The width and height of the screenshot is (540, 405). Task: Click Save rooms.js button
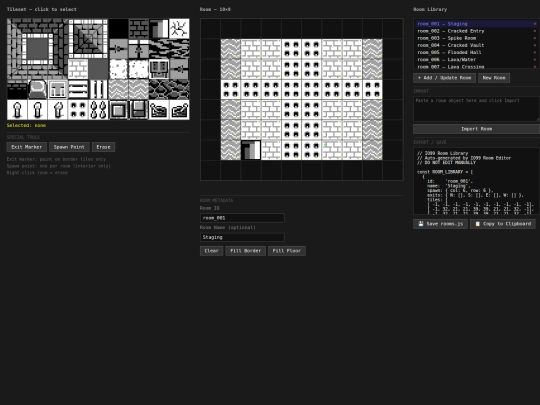[x=440, y=224]
